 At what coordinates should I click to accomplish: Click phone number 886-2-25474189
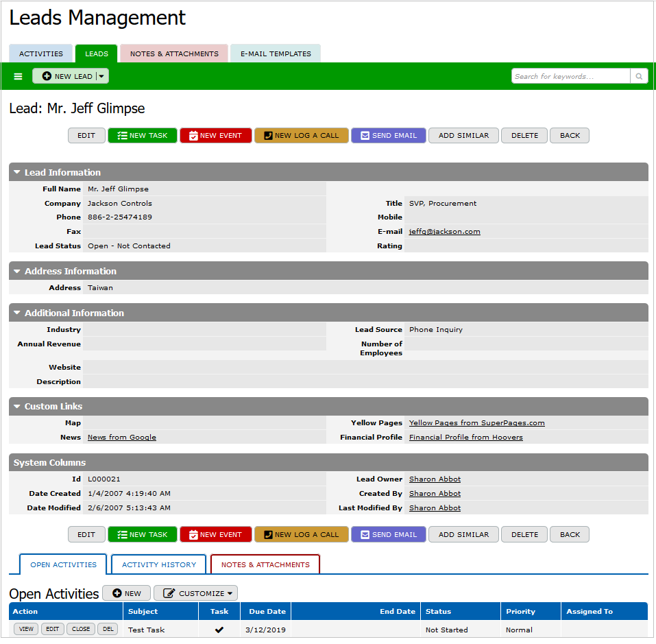tap(120, 217)
